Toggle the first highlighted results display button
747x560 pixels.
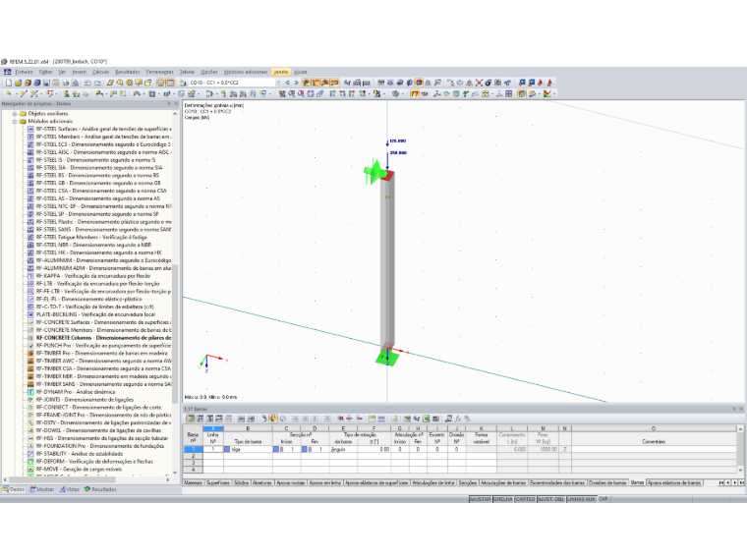pyautogui.click(x=306, y=83)
